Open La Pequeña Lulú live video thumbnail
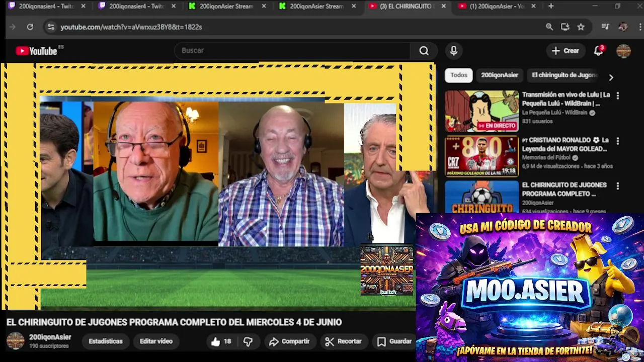This screenshot has height=362, width=644. coord(481,111)
